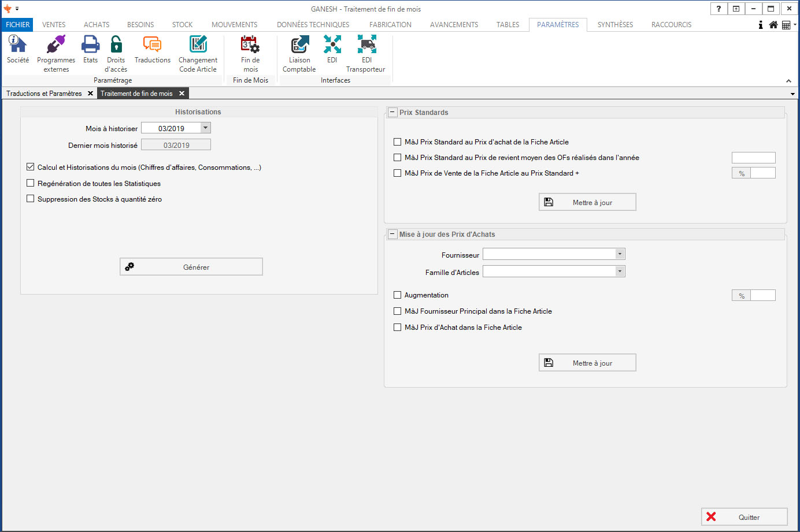
Task: Open Droits d'accès padlock icon
Action: 116,45
